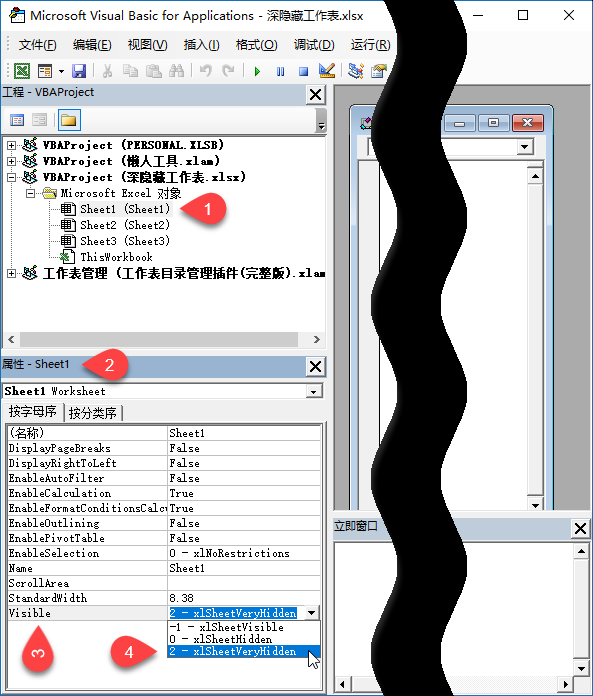Click the Break pause icon

pos(281,71)
